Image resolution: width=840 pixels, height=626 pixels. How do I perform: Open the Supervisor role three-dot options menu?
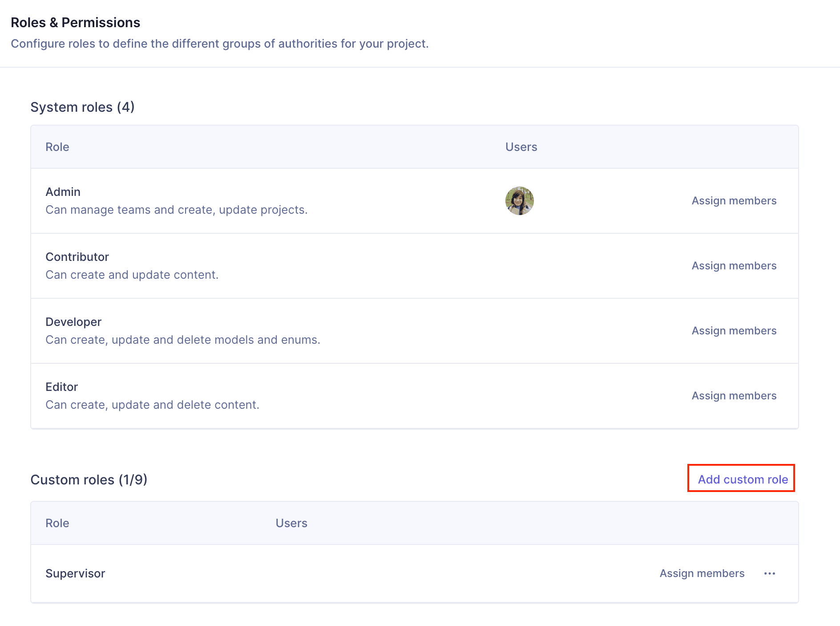pyautogui.click(x=770, y=573)
